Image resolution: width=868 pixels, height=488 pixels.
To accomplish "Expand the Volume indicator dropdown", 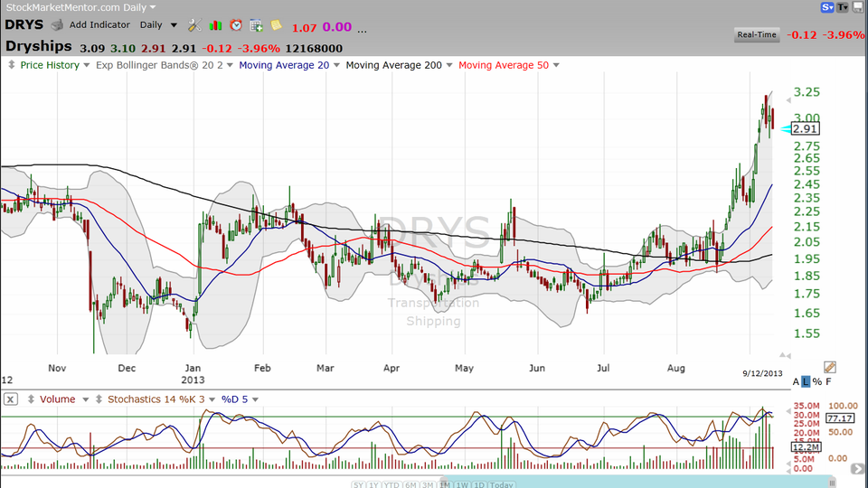I will pyautogui.click(x=85, y=399).
